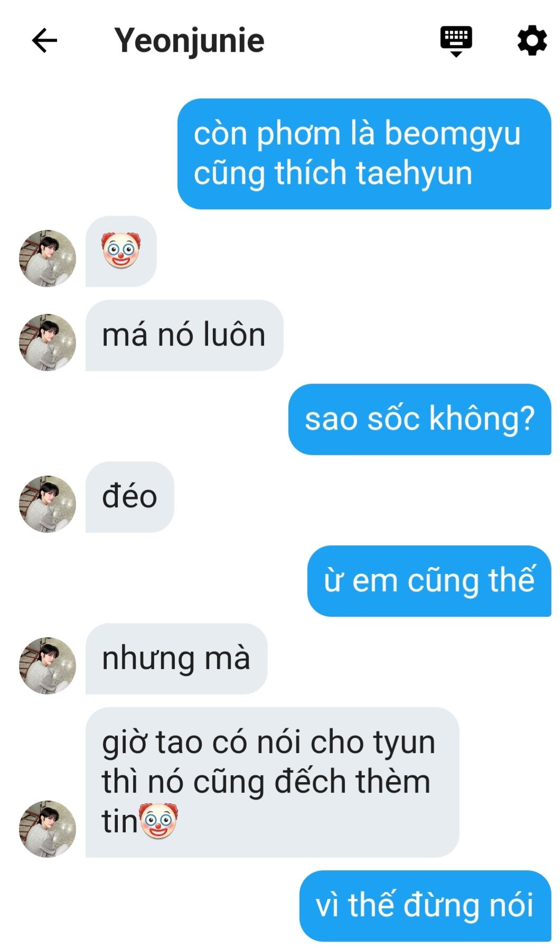The image size is (560, 948).
Task: Open settings via gear icon
Action: 531,41
